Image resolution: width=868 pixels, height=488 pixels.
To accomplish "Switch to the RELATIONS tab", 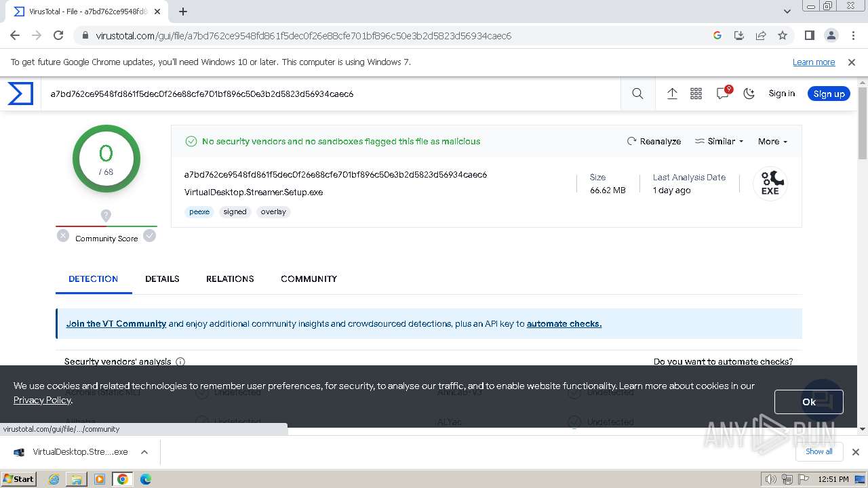I will pos(230,279).
